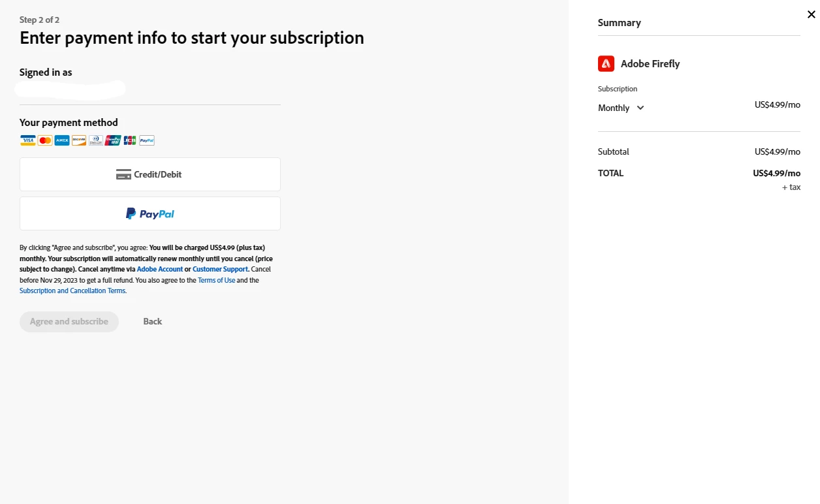Click the 'TOTAL' label
This screenshot has height=504, width=820.
[610, 173]
